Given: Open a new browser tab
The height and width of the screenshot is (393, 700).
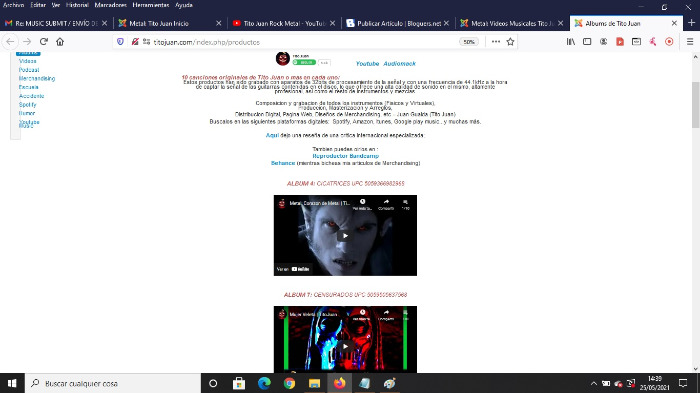Looking at the screenshot, I should [x=691, y=23].
